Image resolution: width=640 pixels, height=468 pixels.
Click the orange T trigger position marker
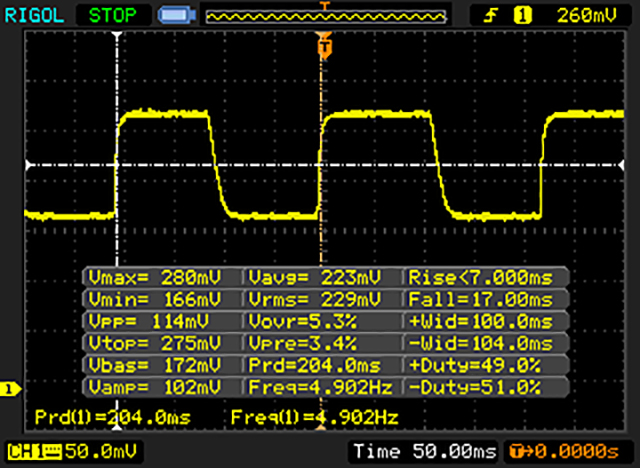[324, 47]
